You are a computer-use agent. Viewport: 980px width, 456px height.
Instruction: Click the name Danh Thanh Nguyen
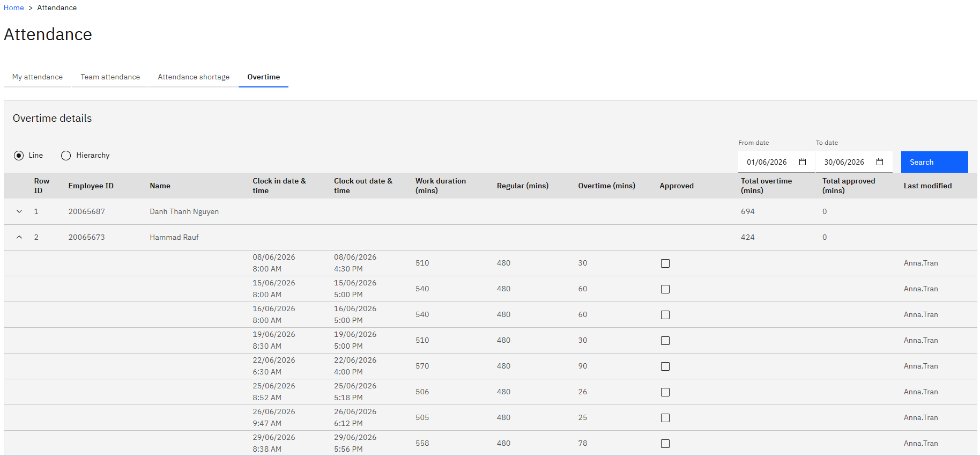pos(184,211)
